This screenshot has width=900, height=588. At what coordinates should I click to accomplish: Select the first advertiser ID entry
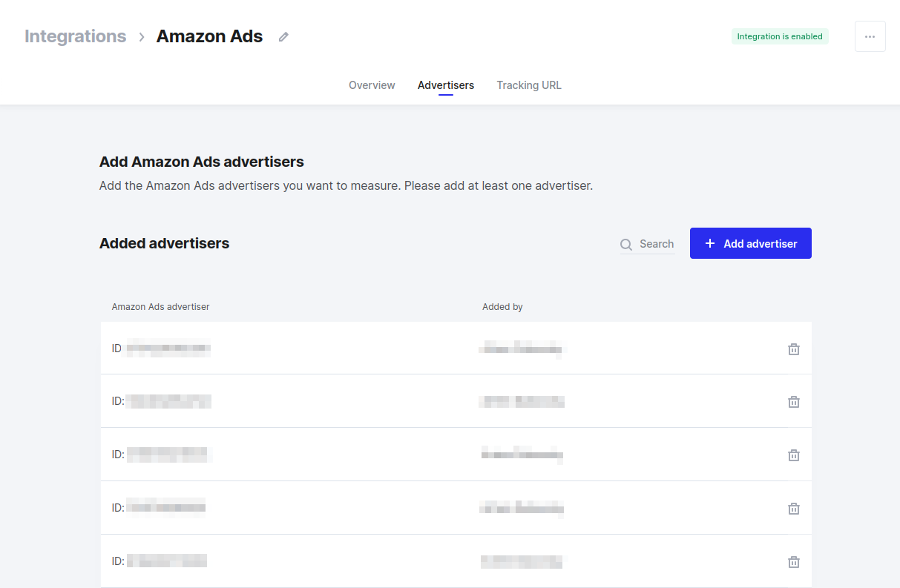tap(162, 348)
